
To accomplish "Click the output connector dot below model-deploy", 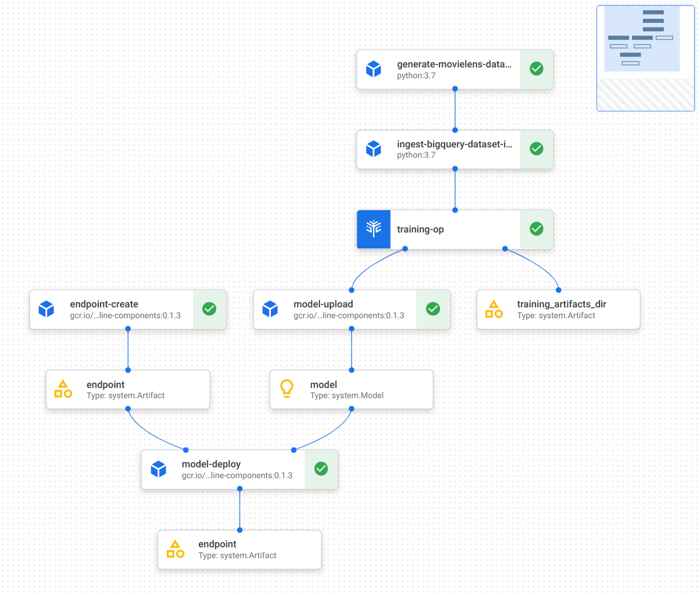I will (240, 489).
